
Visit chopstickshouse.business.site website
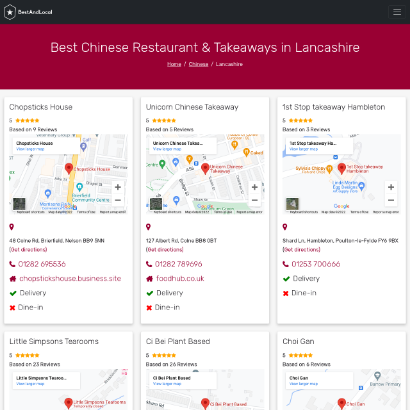click(x=70, y=278)
